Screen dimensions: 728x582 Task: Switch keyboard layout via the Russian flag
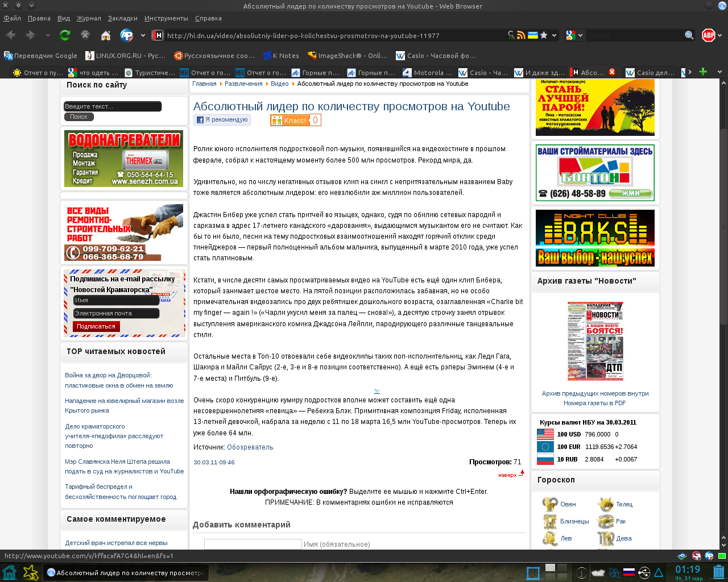629,572
